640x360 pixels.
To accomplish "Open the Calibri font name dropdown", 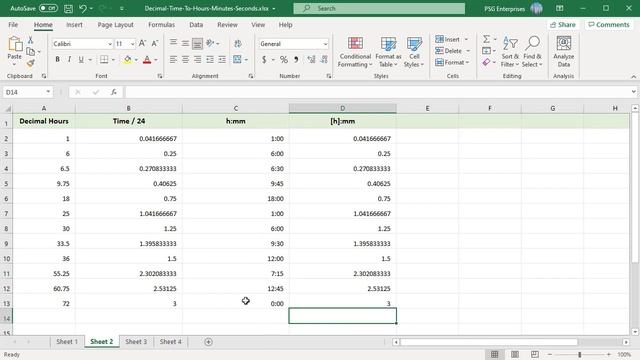I will [110, 44].
